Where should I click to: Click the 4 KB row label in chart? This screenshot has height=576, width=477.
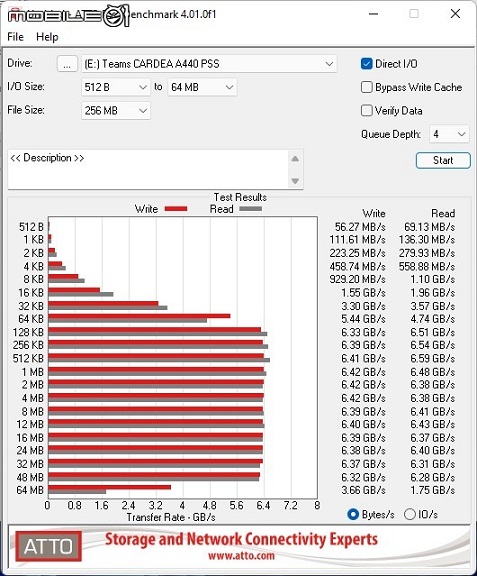pos(33,266)
